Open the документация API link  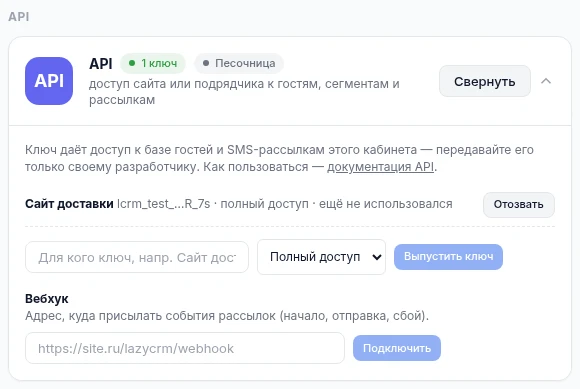click(380, 167)
